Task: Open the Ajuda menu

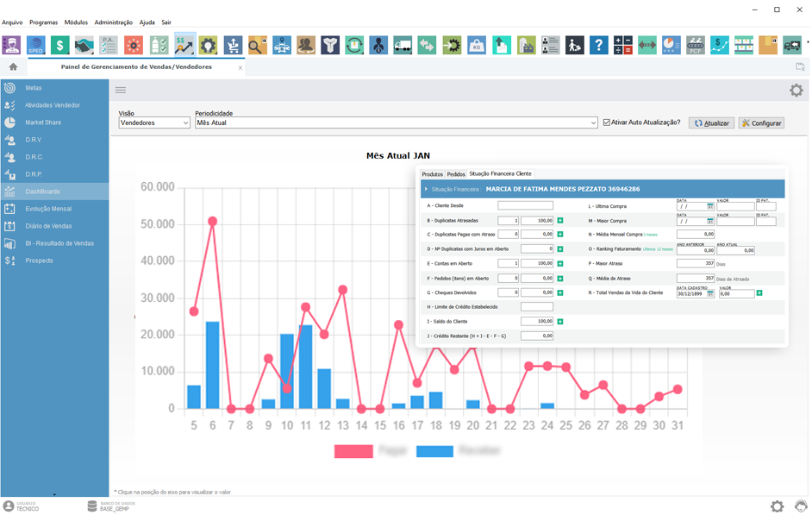Action: point(147,22)
